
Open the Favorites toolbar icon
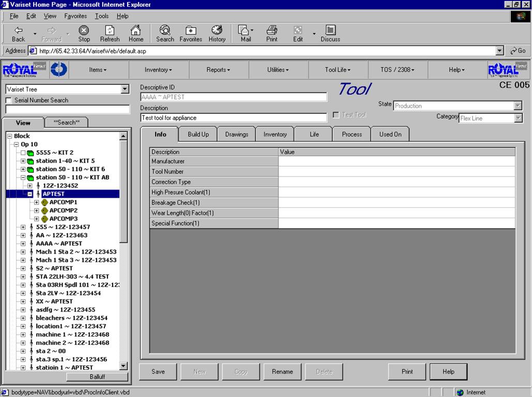click(x=191, y=31)
